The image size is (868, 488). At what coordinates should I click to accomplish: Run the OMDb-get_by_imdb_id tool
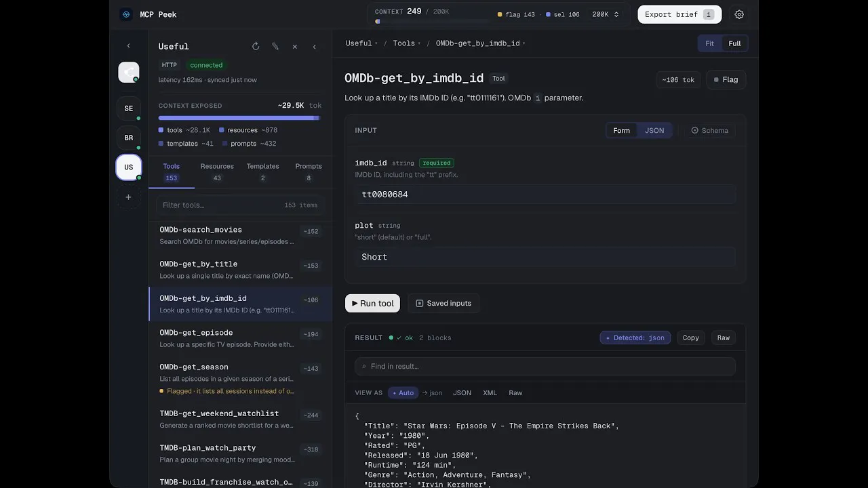coord(372,303)
